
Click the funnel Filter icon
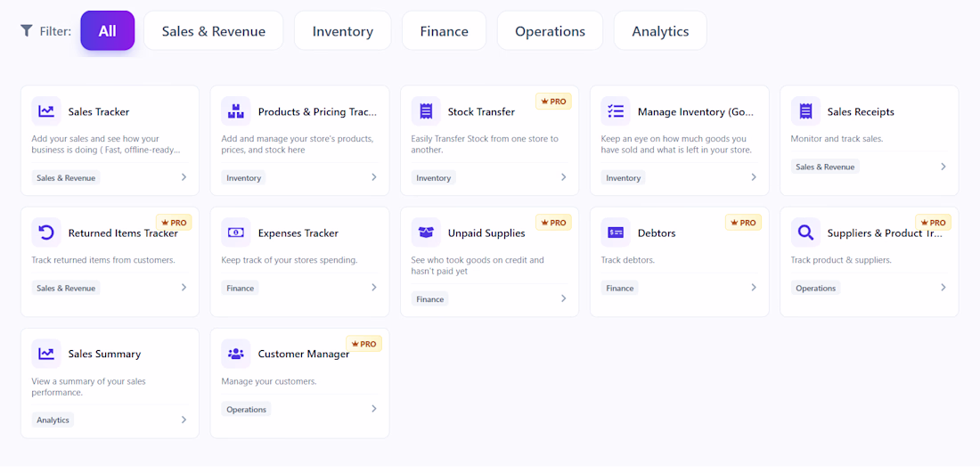26,30
